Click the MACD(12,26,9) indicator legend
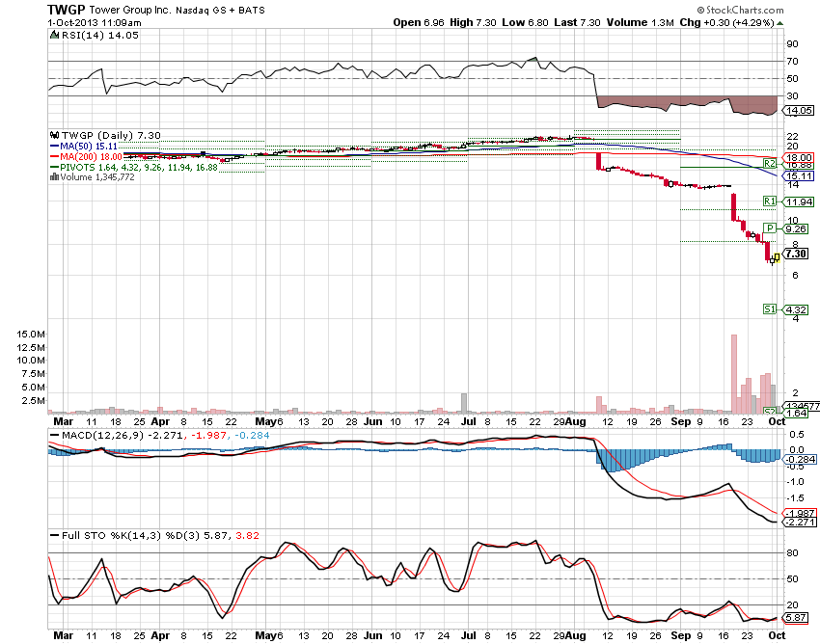The height and width of the screenshot is (644, 820). point(159,435)
